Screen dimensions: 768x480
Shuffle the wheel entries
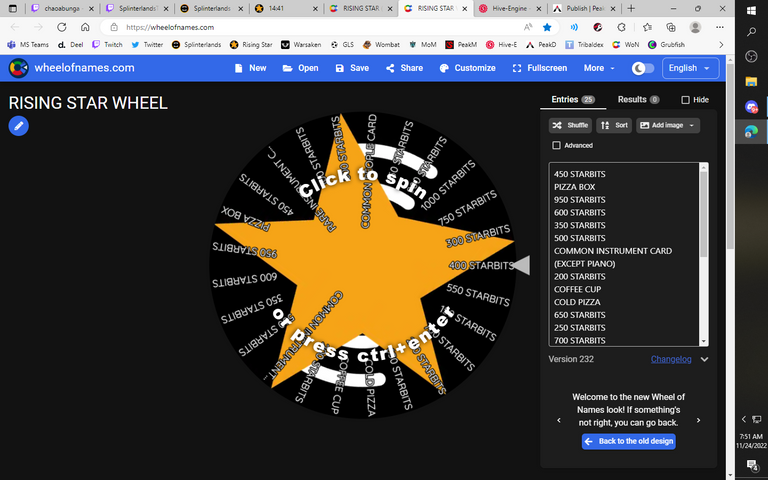coord(570,125)
